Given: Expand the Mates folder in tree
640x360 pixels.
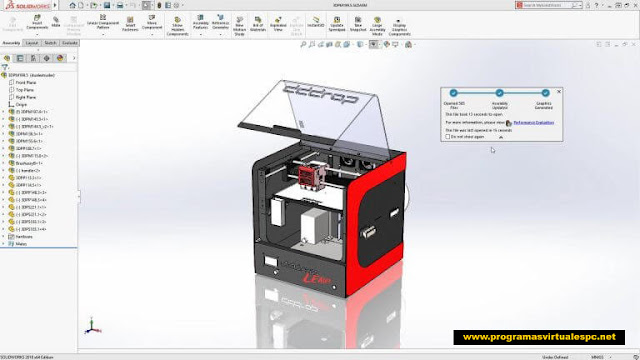Looking at the screenshot, I should (4, 244).
